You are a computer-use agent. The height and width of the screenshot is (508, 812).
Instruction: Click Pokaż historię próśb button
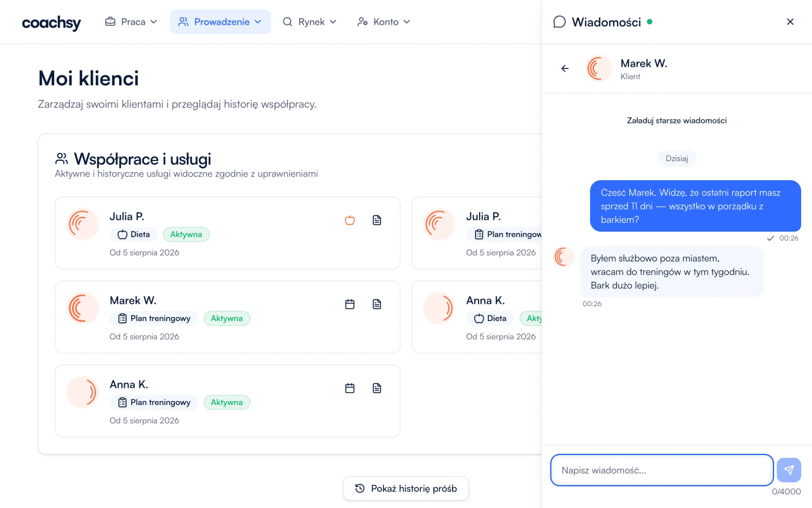pyautogui.click(x=406, y=489)
